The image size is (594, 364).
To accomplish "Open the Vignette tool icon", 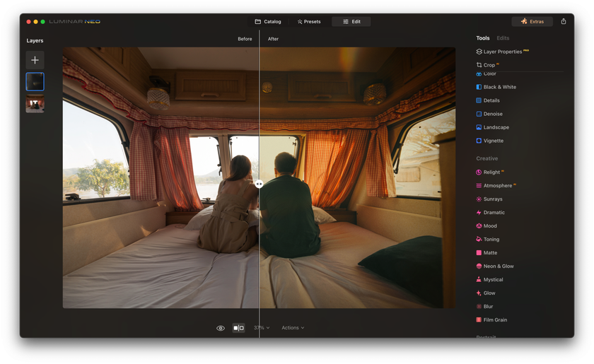I will point(479,141).
